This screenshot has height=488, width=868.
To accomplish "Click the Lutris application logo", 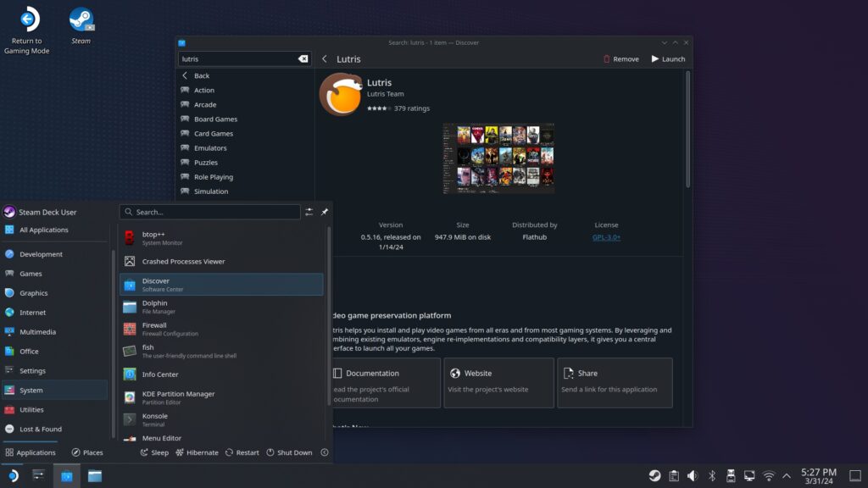I will tap(341, 95).
